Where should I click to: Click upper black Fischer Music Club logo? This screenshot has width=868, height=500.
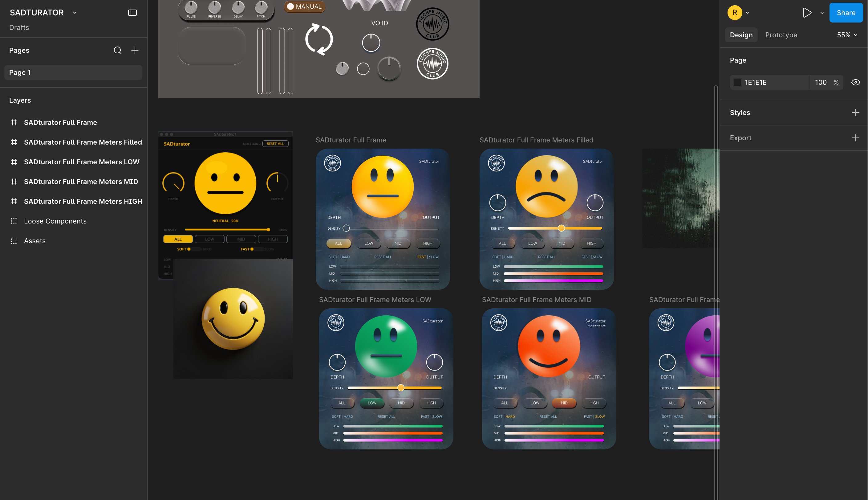tap(432, 24)
